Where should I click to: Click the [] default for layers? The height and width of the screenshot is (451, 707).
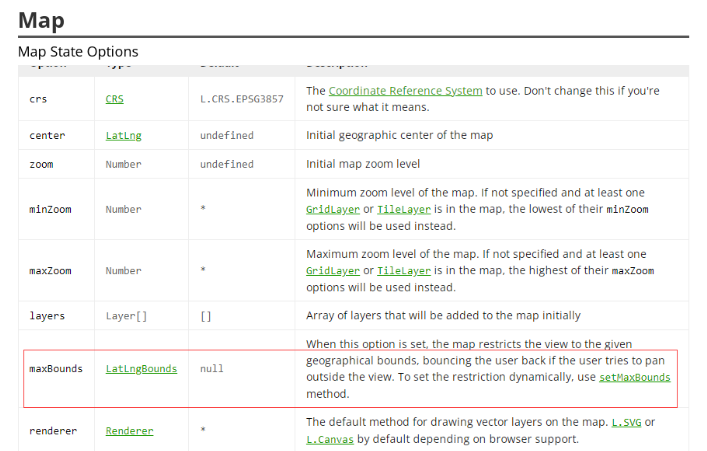tap(206, 316)
